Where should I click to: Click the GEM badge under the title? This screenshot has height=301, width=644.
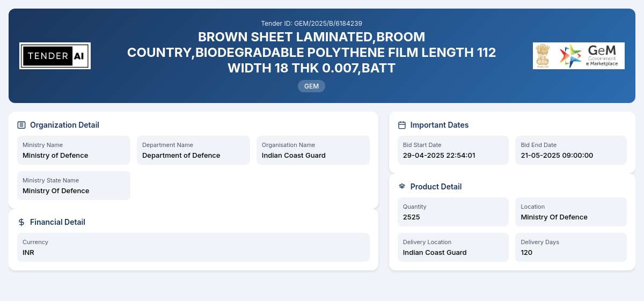point(311,86)
